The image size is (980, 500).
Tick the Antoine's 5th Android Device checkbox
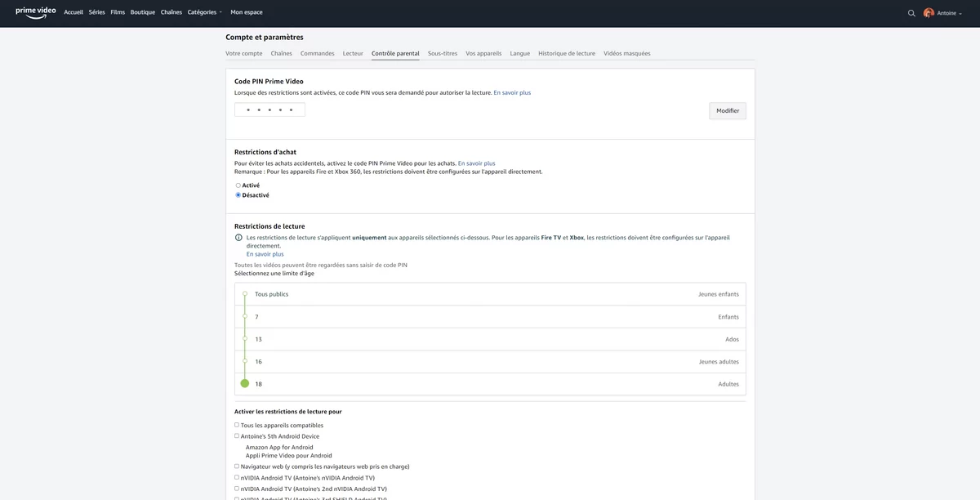(x=237, y=436)
